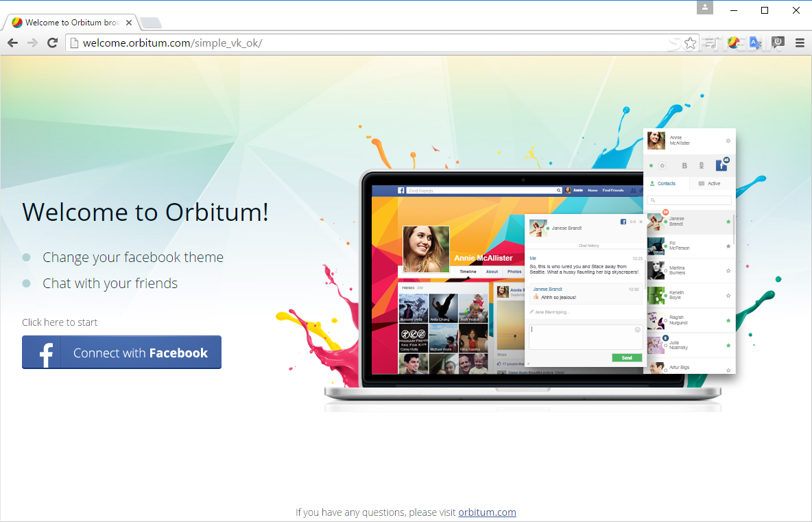This screenshot has width=812, height=522.
Task: Click 'Chat with your friends' text
Action: coord(110,283)
